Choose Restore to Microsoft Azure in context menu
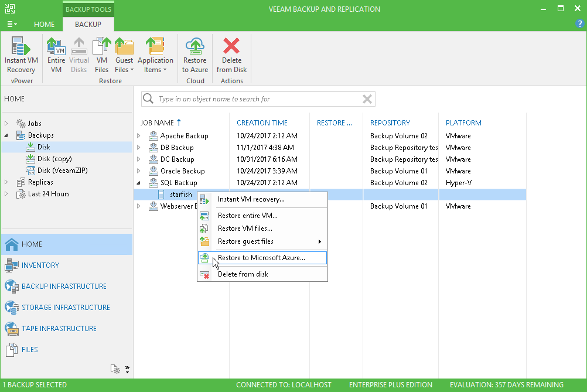 click(262, 258)
